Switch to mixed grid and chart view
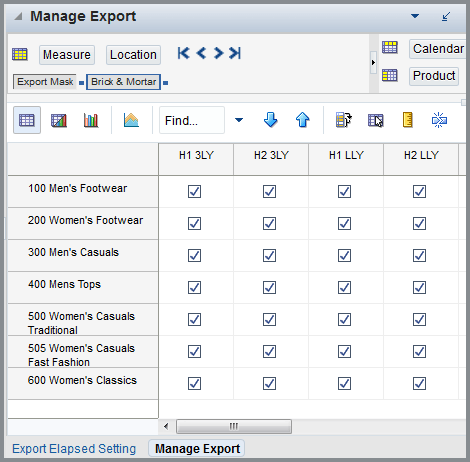470x462 pixels. click(x=59, y=120)
